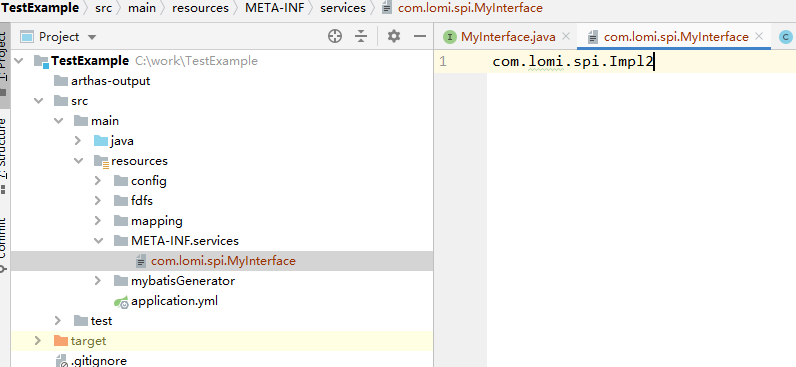Viewport: 796px width, 367px height.
Task: Click the TestExample breadcrumb
Action: pyautogui.click(x=41, y=8)
